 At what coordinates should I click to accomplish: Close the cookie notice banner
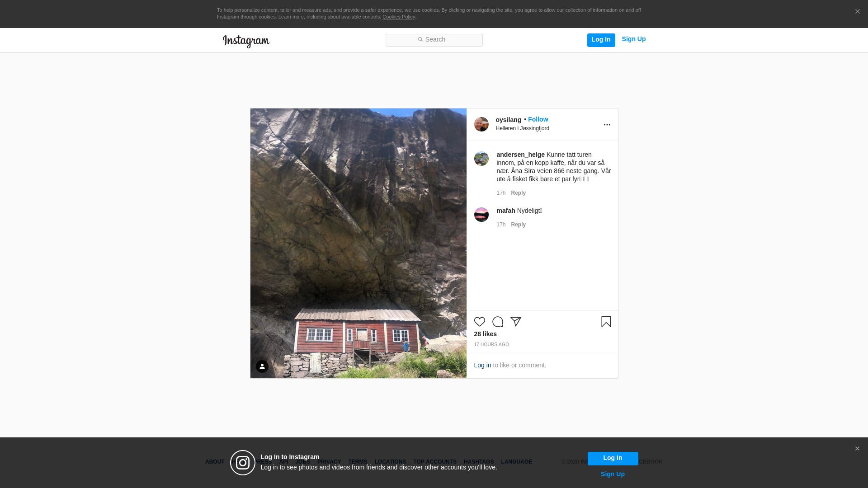pyautogui.click(x=857, y=11)
